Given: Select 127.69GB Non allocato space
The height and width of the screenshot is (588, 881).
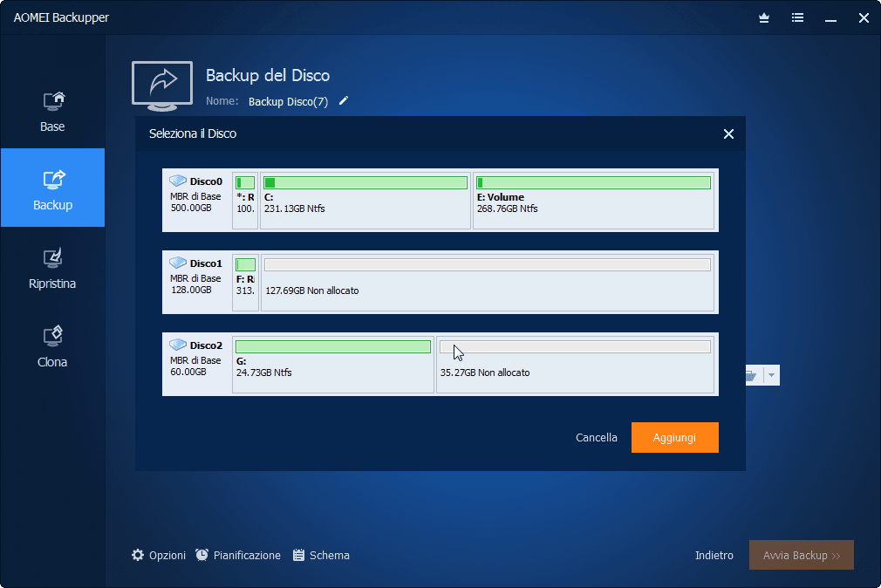Looking at the screenshot, I should click(x=487, y=283).
